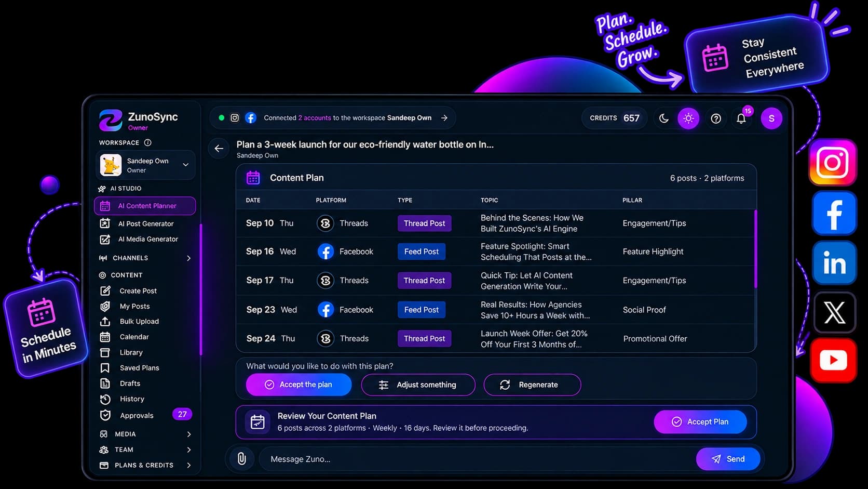Click the sidebar scrollbar
This screenshot has width=868, height=489.
[200, 289]
